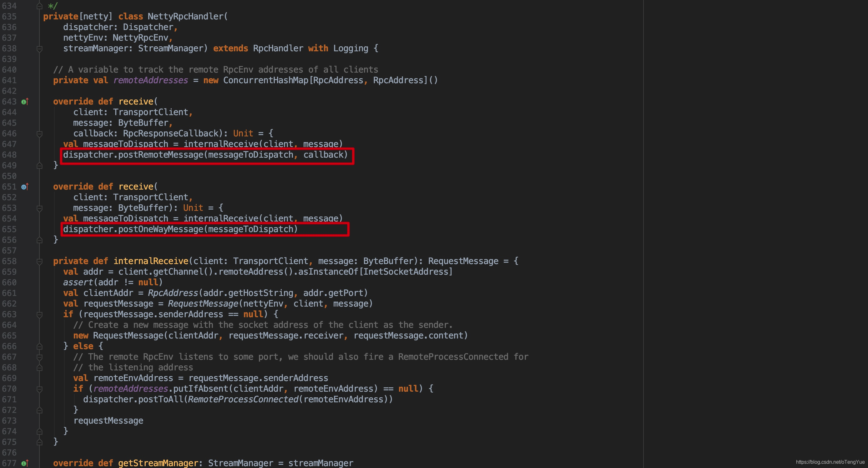Viewport: 868px width, 468px height.
Task: Collapse the if-block fold on line 663
Action: click(39, 315)
